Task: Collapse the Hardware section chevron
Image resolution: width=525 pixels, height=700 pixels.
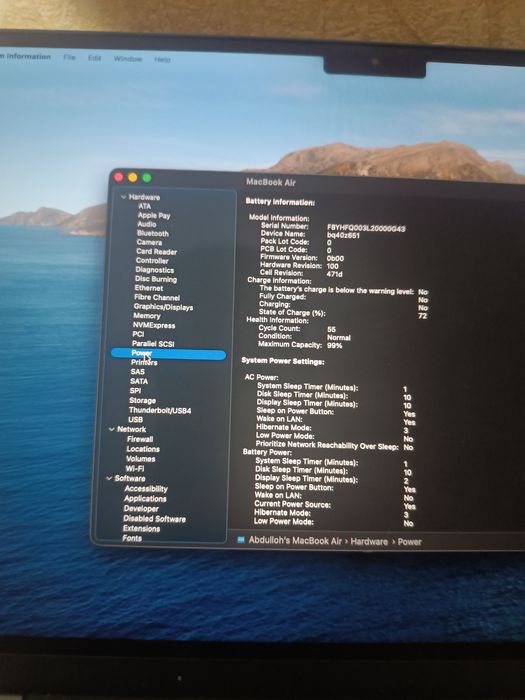Action: coord(123,197)
